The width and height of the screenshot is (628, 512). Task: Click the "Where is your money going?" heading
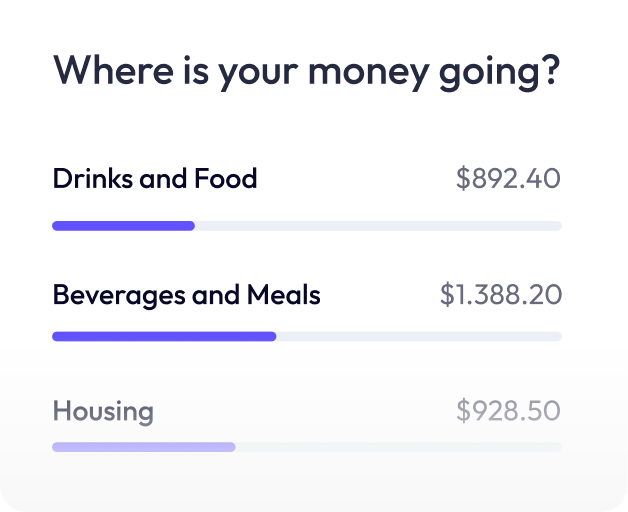click(305, 72)
